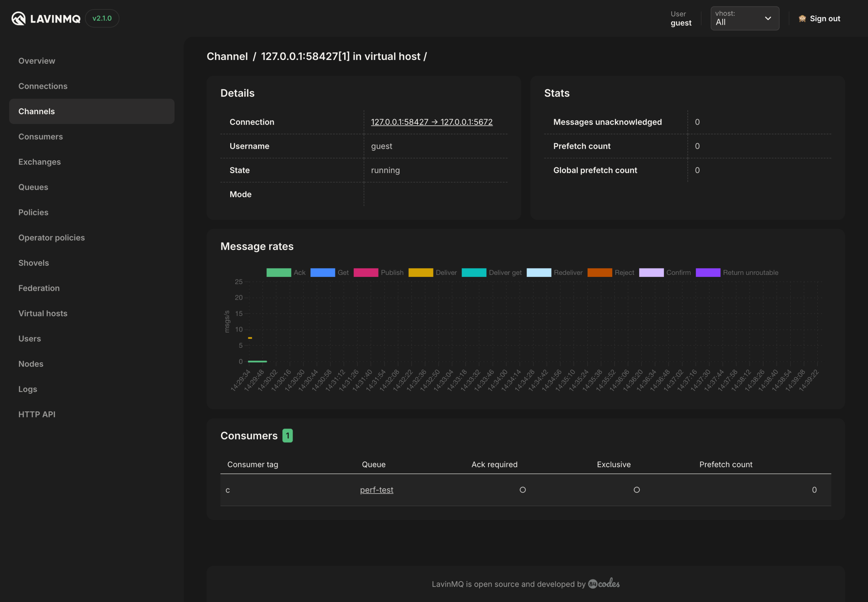Open the vhost All dropdown
868x602 pixels.
[745, 19]
